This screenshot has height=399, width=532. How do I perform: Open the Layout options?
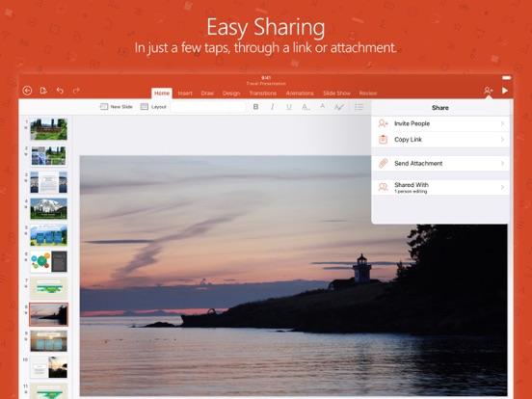pos(153,107)
